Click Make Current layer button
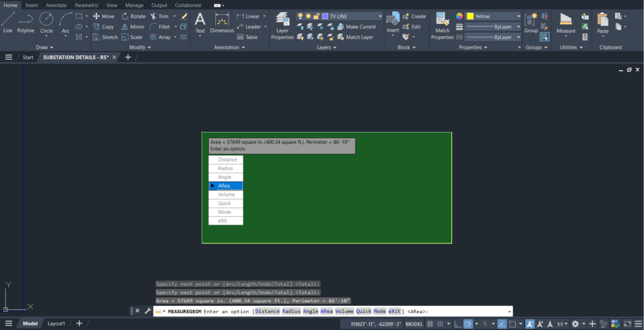 [x=357, y=27]
